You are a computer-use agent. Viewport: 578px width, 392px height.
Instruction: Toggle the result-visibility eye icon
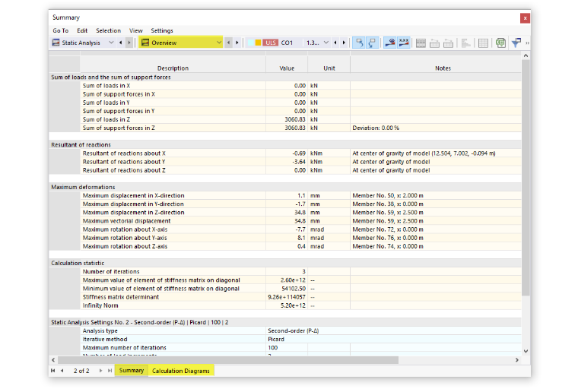390,43
